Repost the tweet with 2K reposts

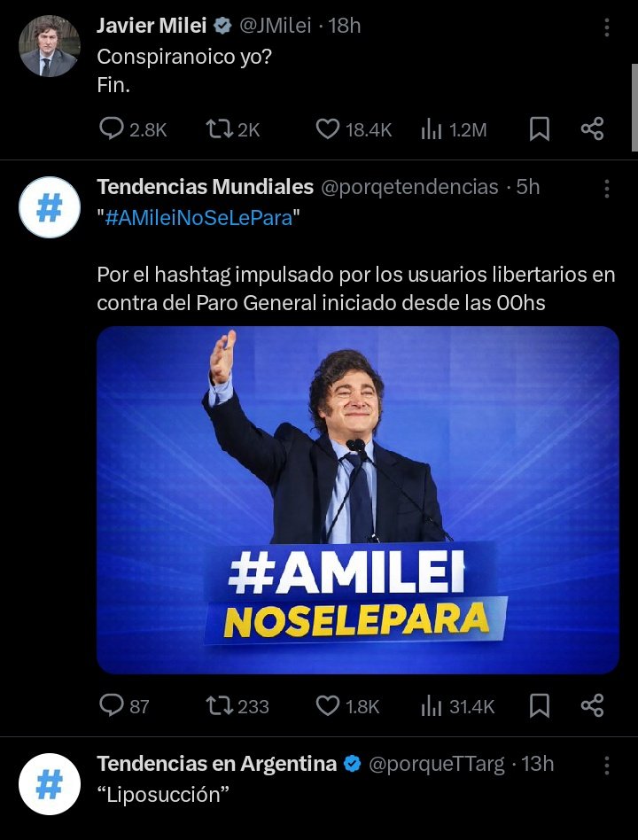218,129
